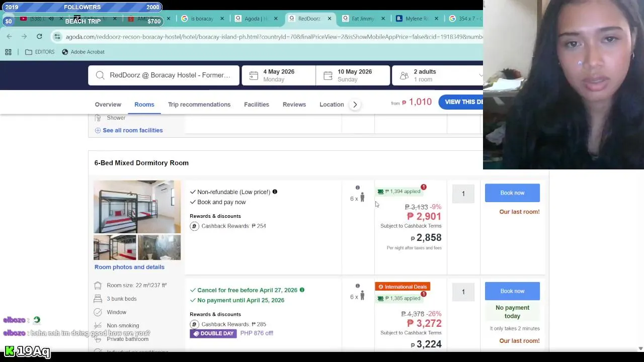Viewport: 644px width, 362px height.
Task: Click the DOUBLE DAY promo tag
Action: (213, 333)
